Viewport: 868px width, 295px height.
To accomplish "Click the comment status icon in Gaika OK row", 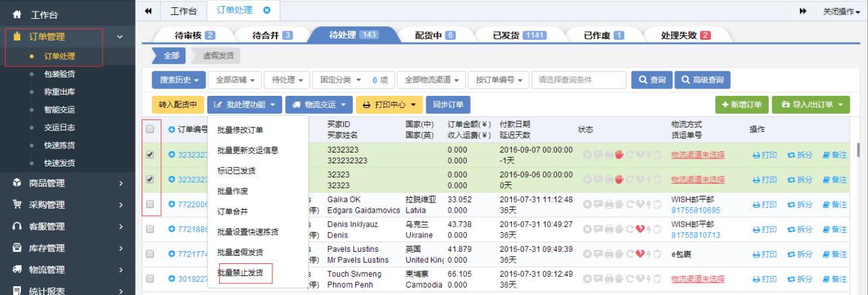I will 598,204.
